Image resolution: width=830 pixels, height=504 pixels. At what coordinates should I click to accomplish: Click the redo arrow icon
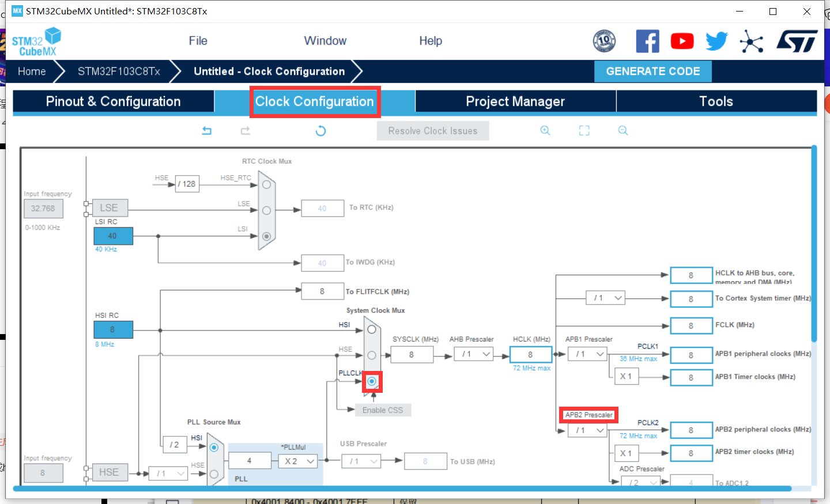click(x=246, y=131)
